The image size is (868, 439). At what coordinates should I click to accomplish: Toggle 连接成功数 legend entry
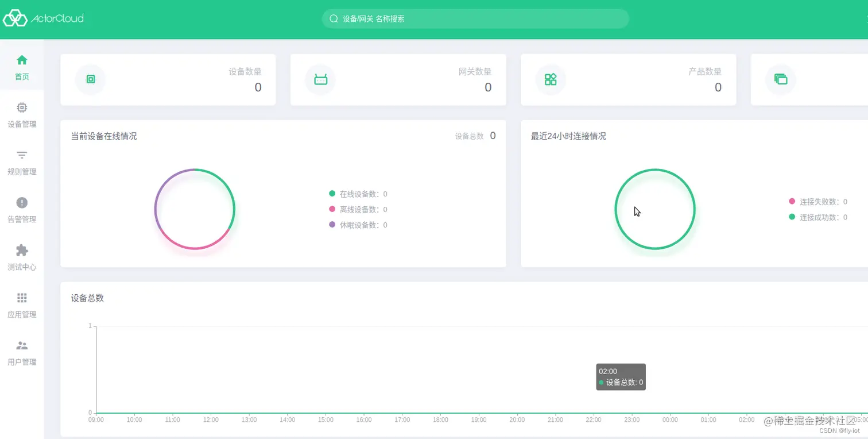[x=818, y=217]
